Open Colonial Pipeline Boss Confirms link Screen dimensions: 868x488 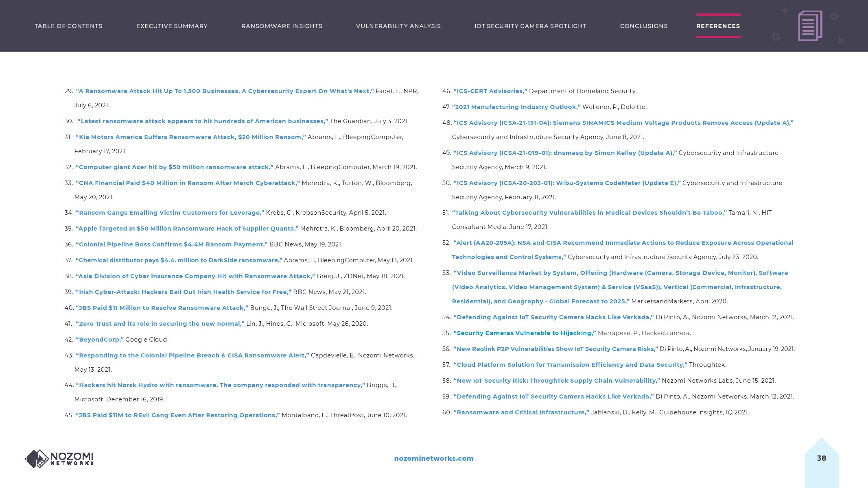pos(171,244)
